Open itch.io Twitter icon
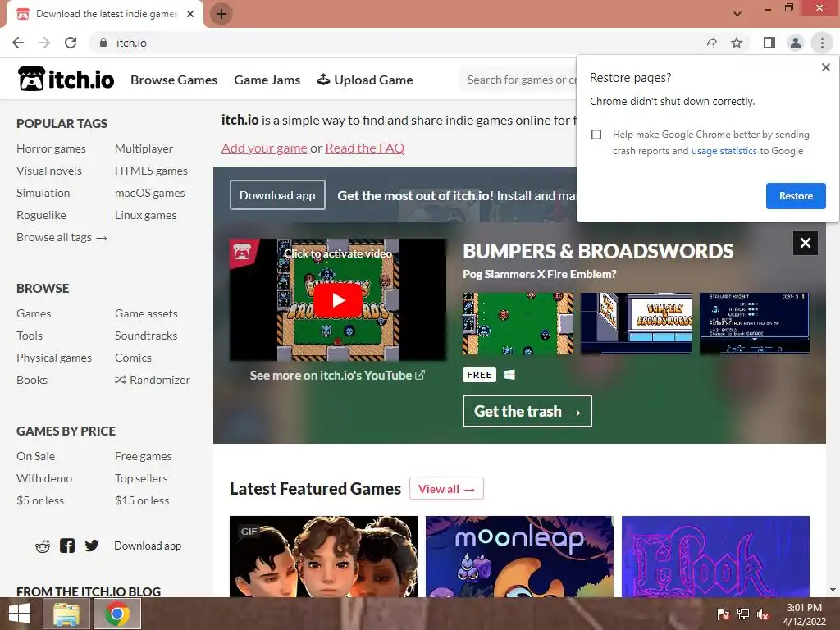The image size is (840, 630). [x=92, y=546]
